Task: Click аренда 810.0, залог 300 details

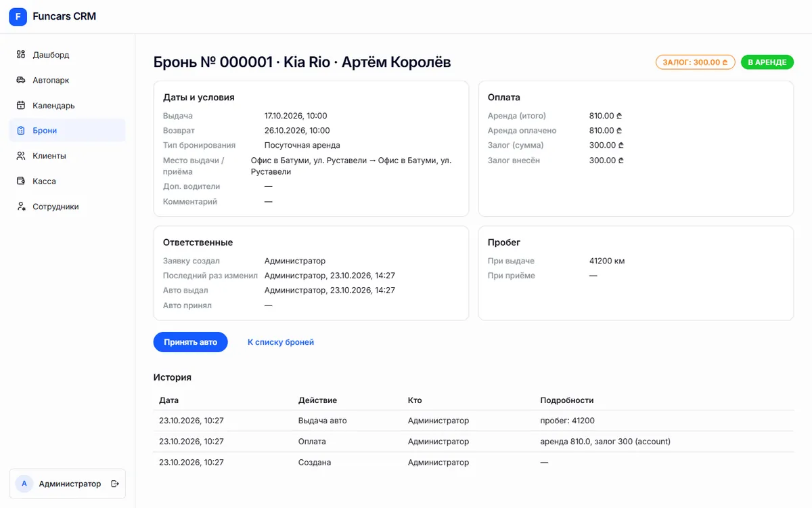Action: 606,442
